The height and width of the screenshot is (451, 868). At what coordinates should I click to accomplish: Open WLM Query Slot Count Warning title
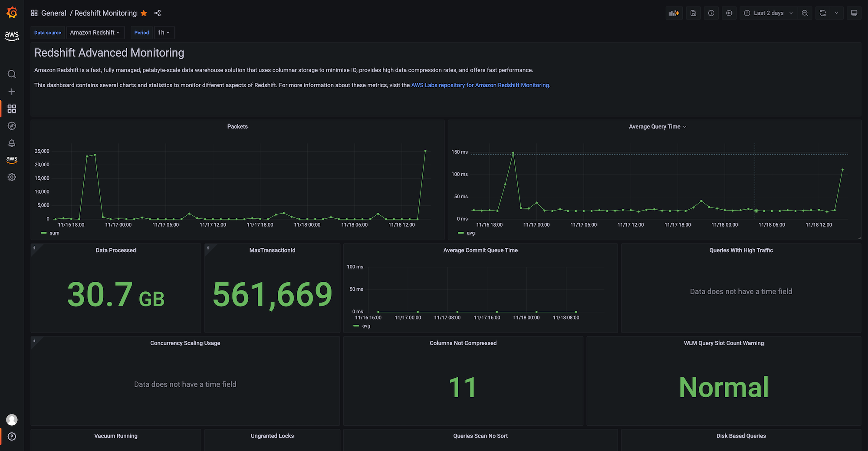(723, 343)
